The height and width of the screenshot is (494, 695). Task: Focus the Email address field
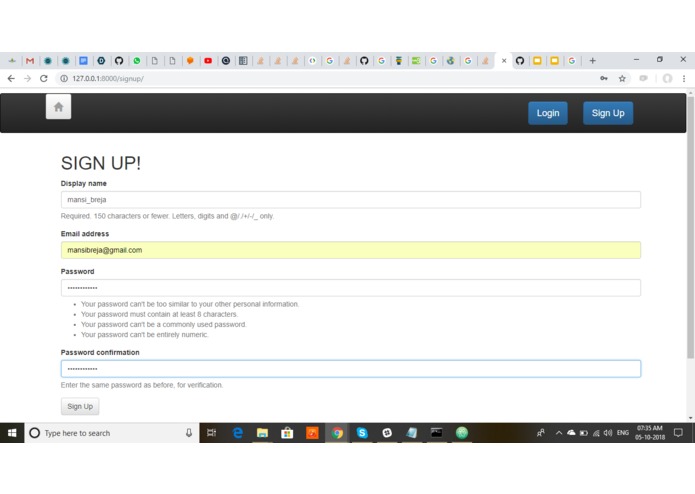tap(351, 250)
